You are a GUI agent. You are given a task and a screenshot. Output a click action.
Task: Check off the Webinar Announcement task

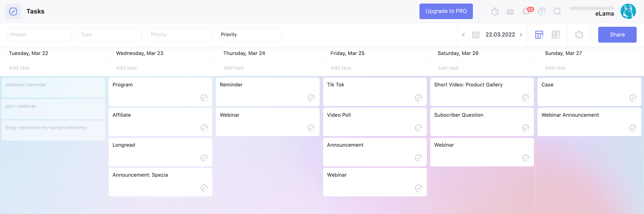click(x=633, y=128)
